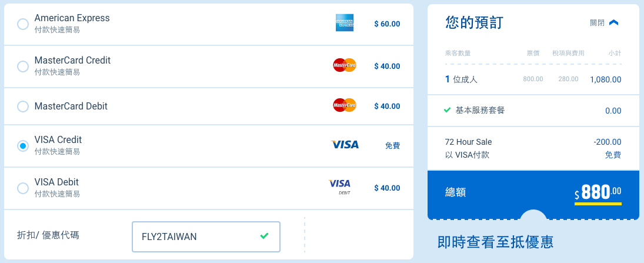Click the 您的預訂 heading

[x=473, y=22]
